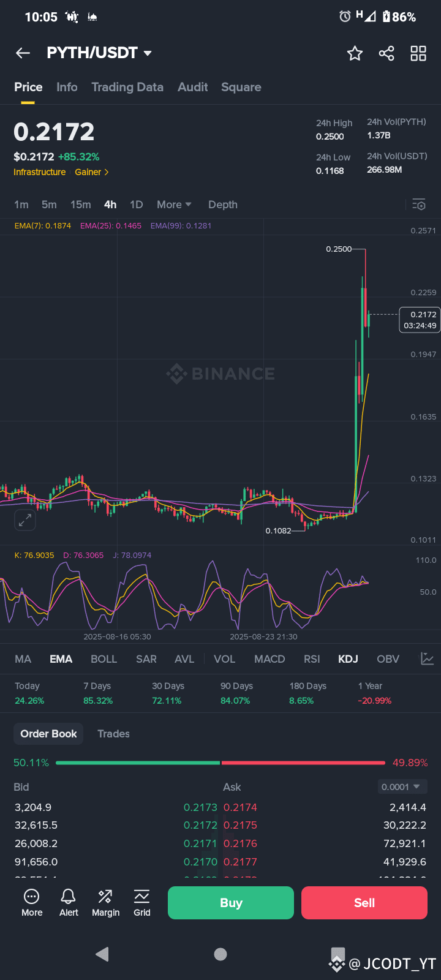This screenshot has height=980, width=441.
Task: Toggle the MACD indicator
Action: (x=269, y=659)
